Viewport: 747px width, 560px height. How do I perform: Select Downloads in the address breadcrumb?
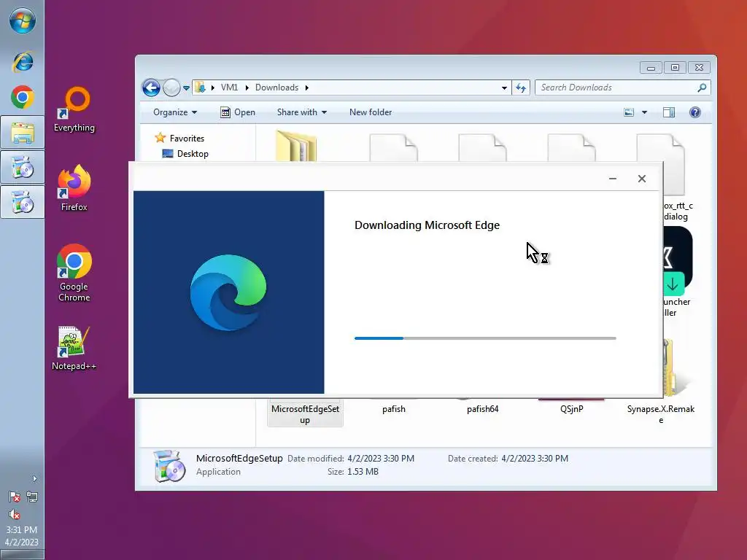tap(276, 87)
